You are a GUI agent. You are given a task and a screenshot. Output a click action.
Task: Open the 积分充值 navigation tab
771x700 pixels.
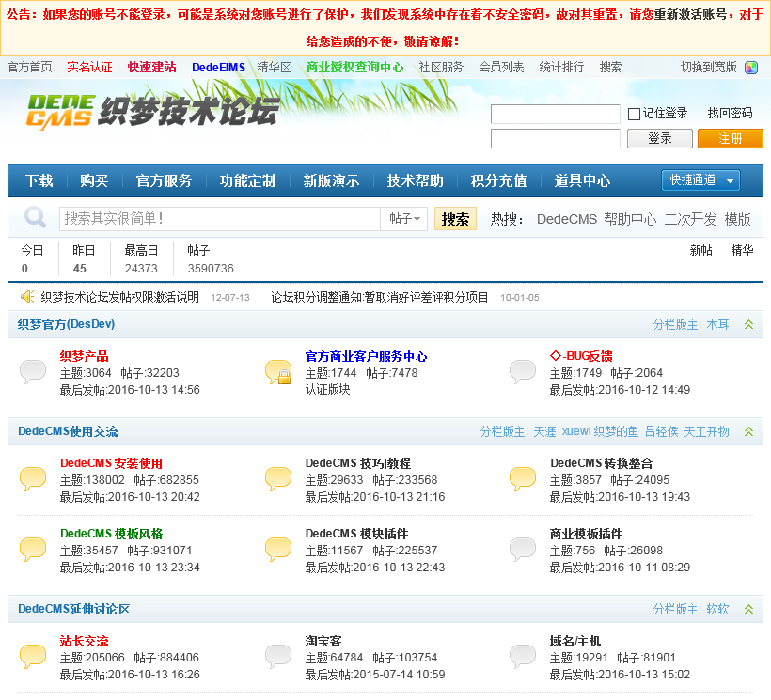[498, 180]
